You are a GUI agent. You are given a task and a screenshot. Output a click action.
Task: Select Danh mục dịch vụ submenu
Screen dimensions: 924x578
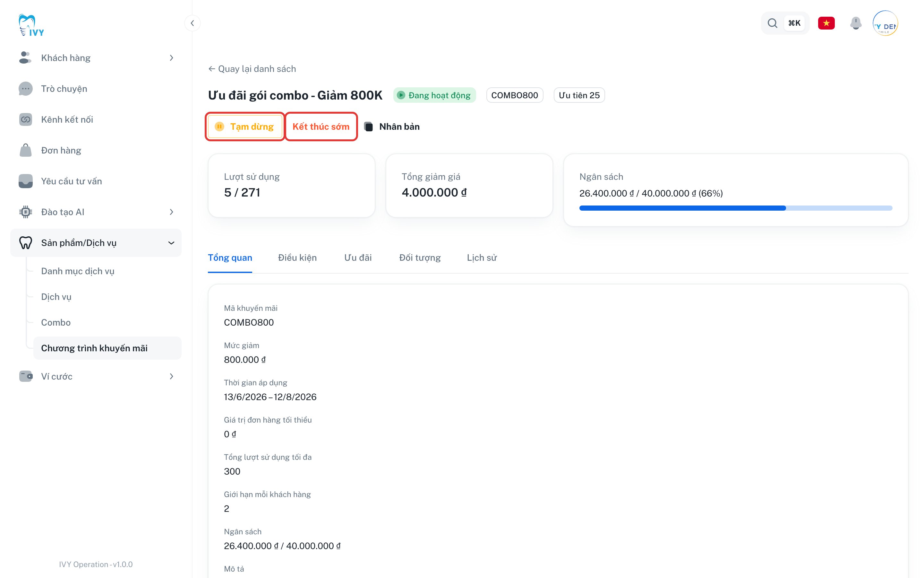(107, 271)
